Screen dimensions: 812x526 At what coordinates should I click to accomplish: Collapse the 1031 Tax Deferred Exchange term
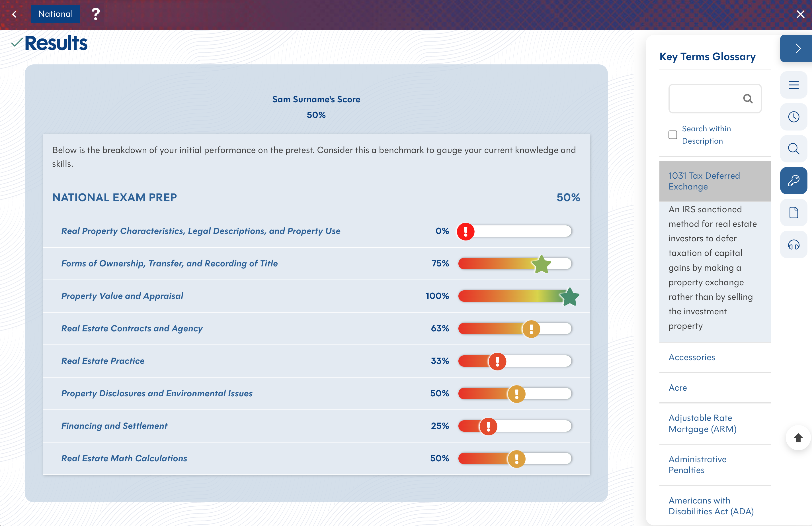(x=715, y=181)
